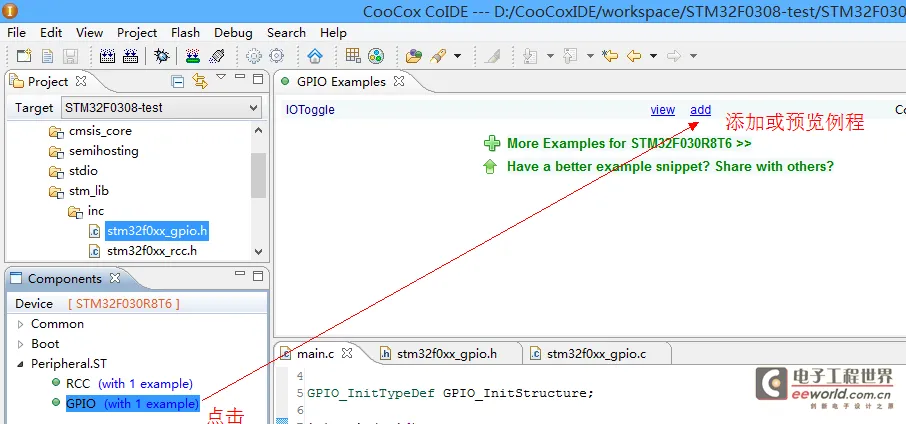Viewport: 906px width, 424px height.
Task: Open the Search menu
Action: (286, 32)
